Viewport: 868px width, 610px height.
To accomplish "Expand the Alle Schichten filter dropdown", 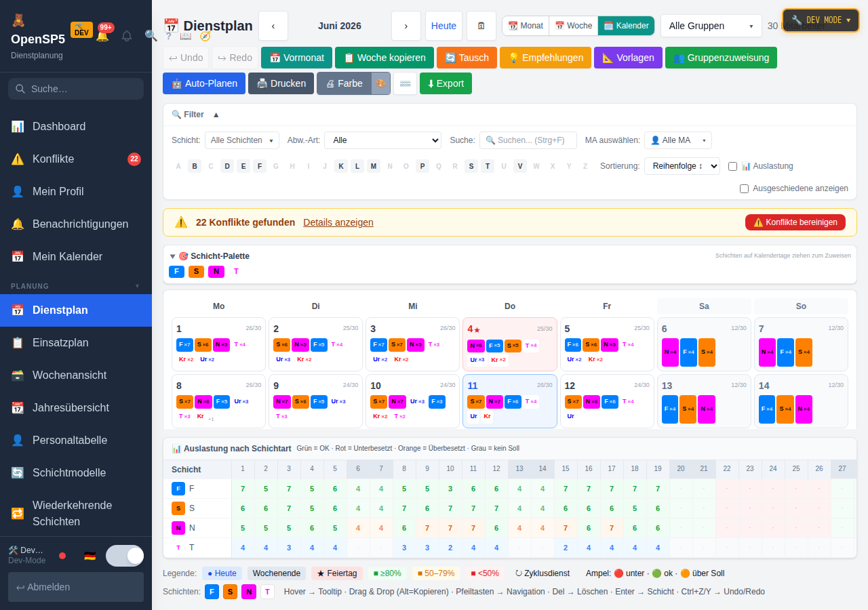I will (242, 140).
